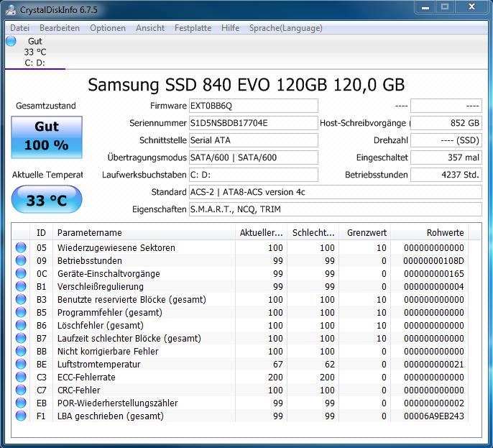Click raw value 00006A9EB243

(x=434, y=416)
